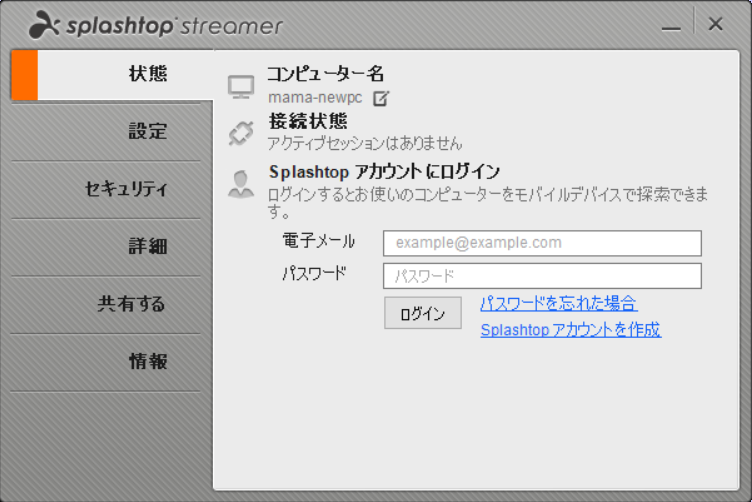This screenshot has width=752, height=502.
Task: Click the ログイン button
Action: click(423, 313)
